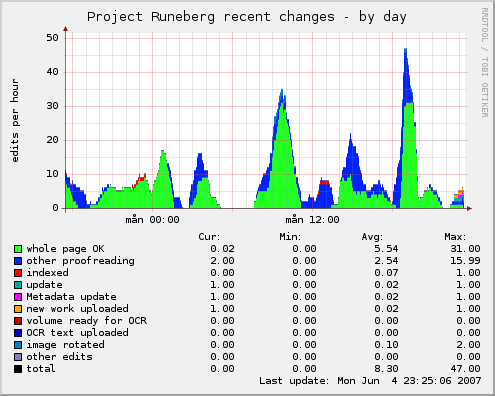Click the y-axis label 20
495x396 pixels.
pyautogui.click(x=53, y=140)
